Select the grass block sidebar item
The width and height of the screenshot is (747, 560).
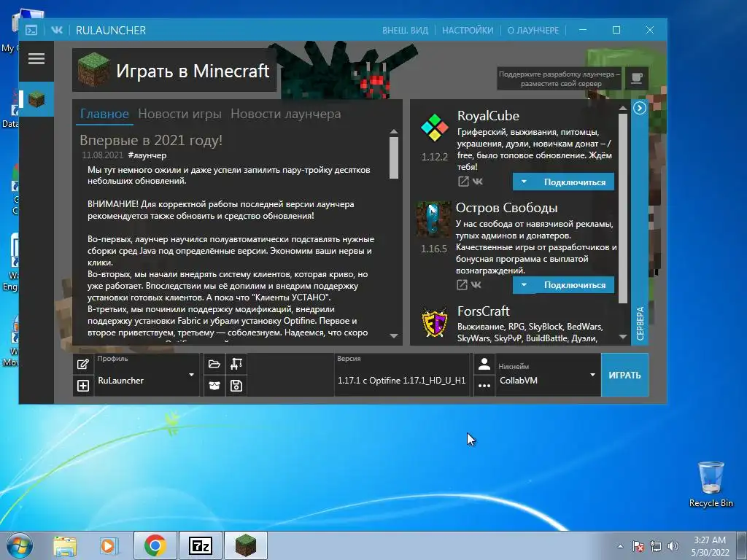click(36, 99)
